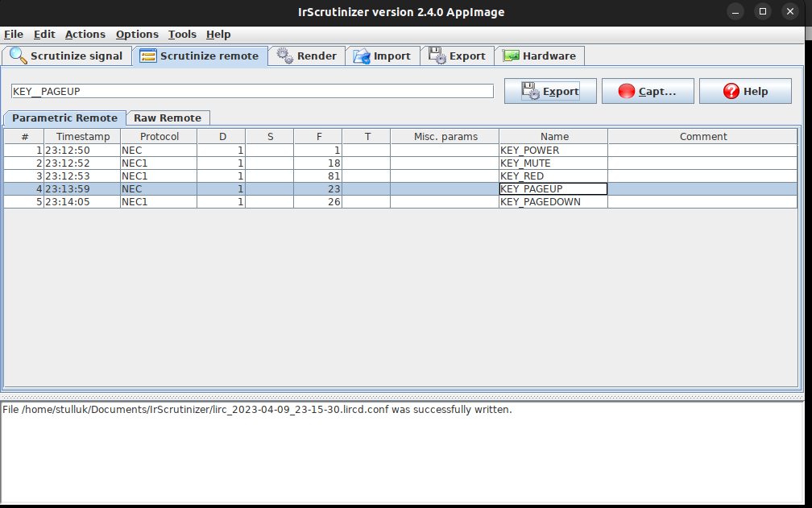
Task: Click the magnifier icon on Scrutinize signal tab
Action: 18,56
